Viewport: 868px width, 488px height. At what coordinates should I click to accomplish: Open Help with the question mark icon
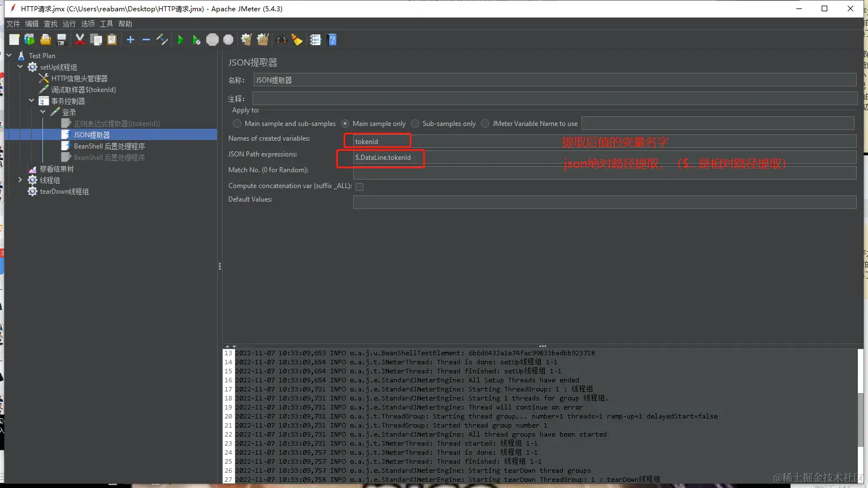click(332, 40)
